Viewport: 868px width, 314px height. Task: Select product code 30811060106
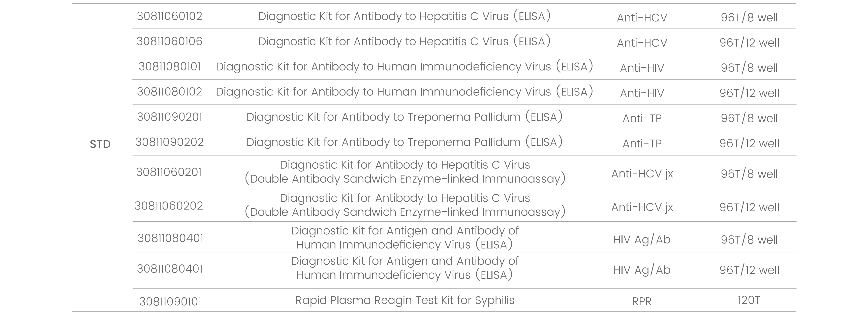pos(169,41)
